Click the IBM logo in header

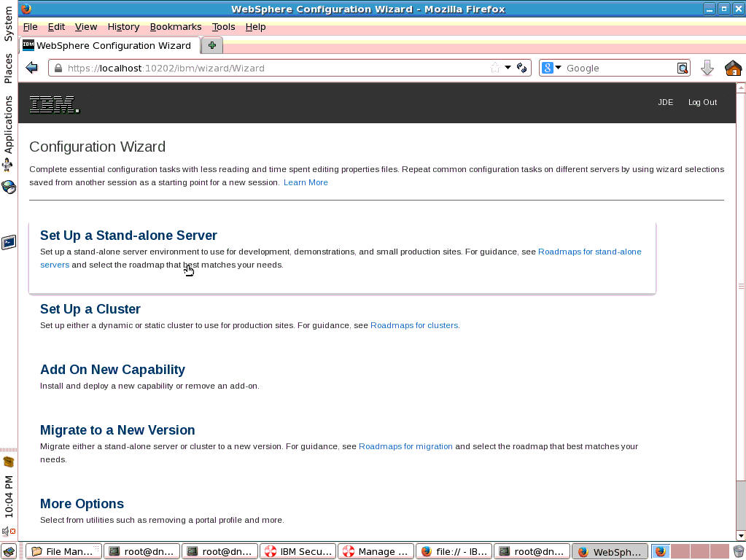pyautogui.click(x=54, y=105)
